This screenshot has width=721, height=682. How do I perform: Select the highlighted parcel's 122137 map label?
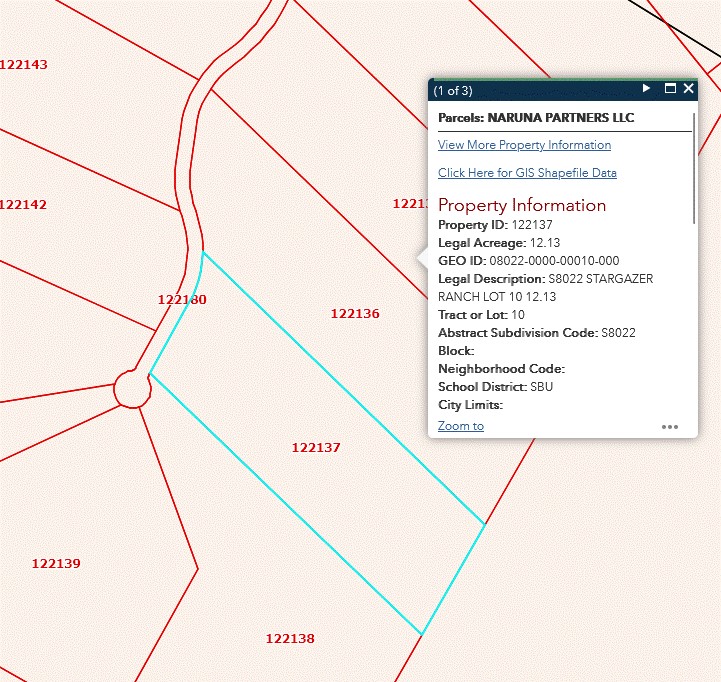[316, 448]
